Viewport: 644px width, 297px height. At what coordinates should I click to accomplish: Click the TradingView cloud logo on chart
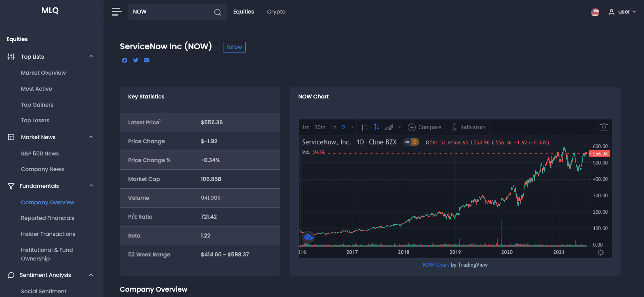click(308, 237)
